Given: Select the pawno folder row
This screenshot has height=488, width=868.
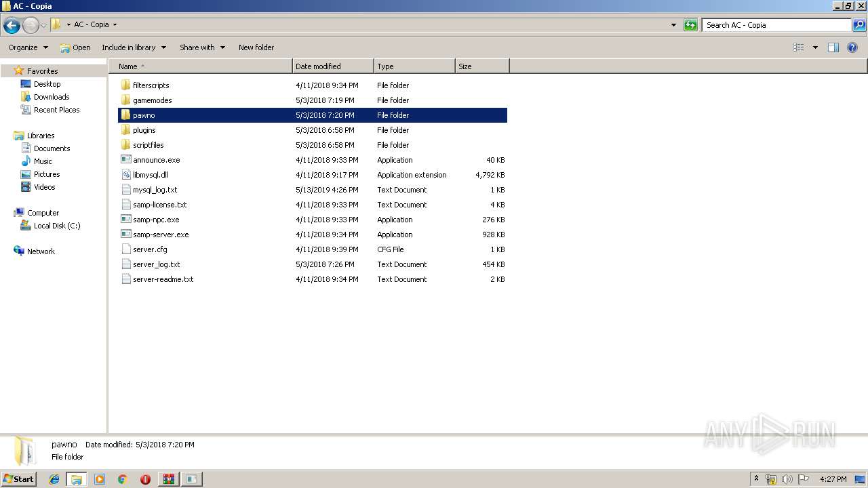Looking at the screenshot, I should click(x=313, y=115).
